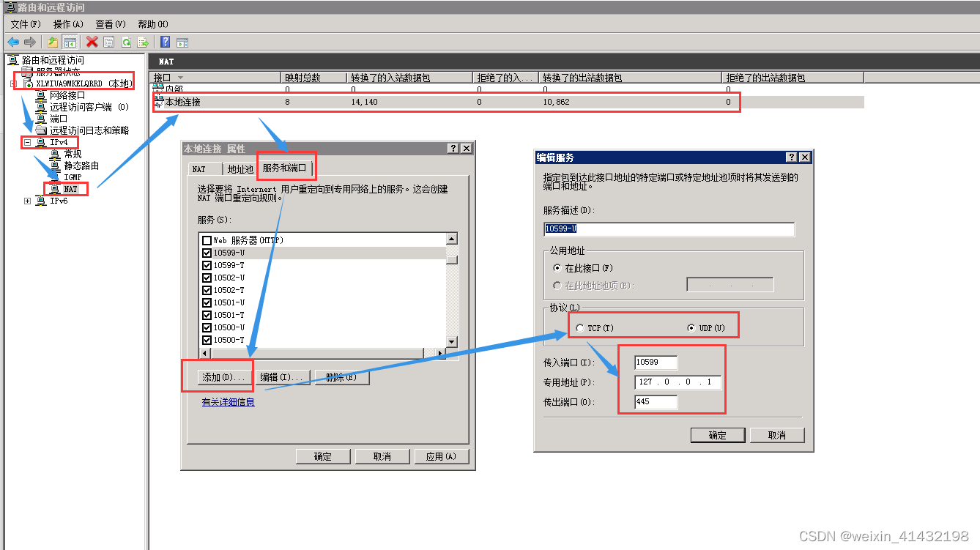Click the 添加(D)... button
This screenshot has height=550, width=980.
(223, 377)
